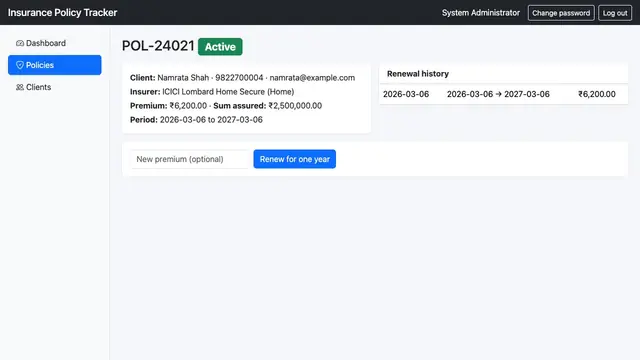The height and width of the screenshot is (360, 640).
Task: Click the Dashboard speedometer icon
Action: [20, 43]
